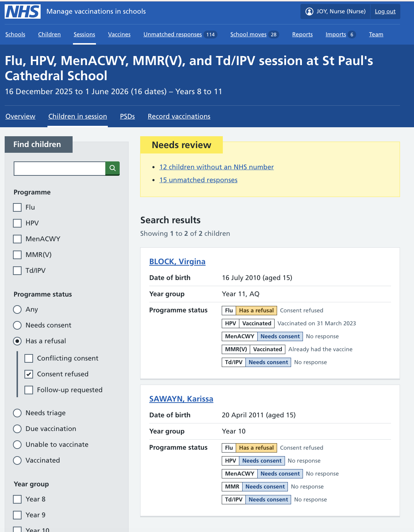Switch to the PSDs tab

point(127,116)
